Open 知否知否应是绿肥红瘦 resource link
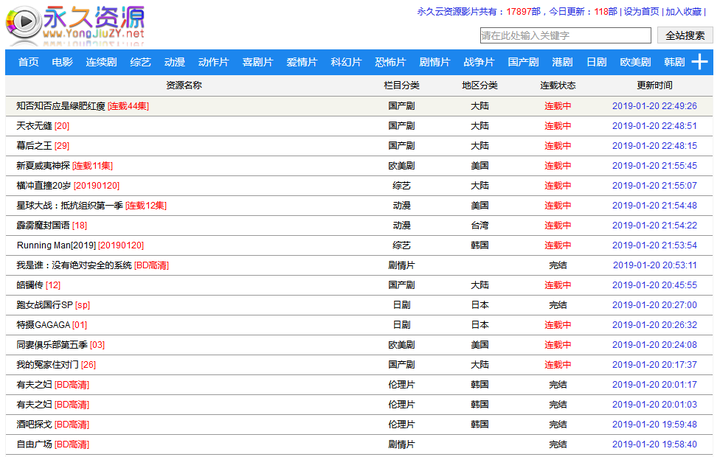Screen dimensions: 720x457 (61, 106)
